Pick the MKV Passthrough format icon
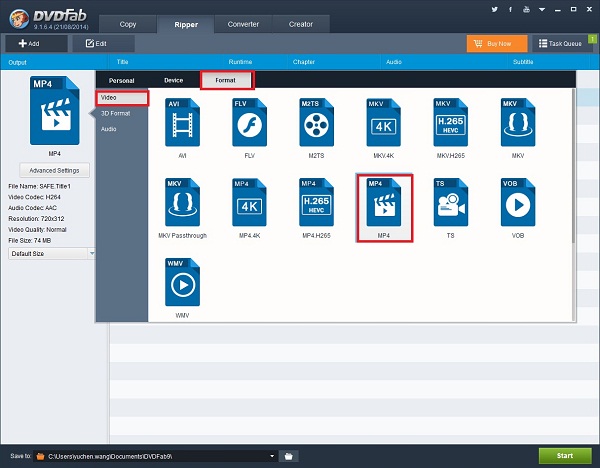Viewport: 600px width, 468px height. click(182, 202)
